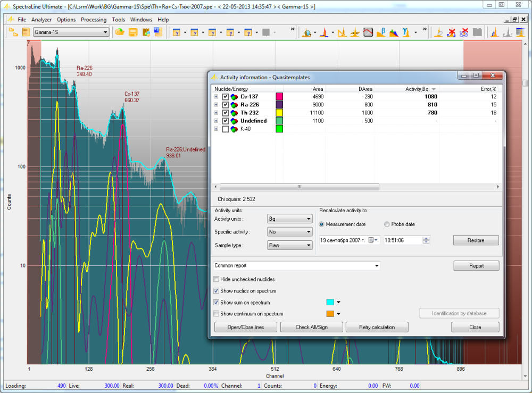Click the spectrum report page toolbar icon
Screen dimensions: 532x393
[x=158, y=32]
